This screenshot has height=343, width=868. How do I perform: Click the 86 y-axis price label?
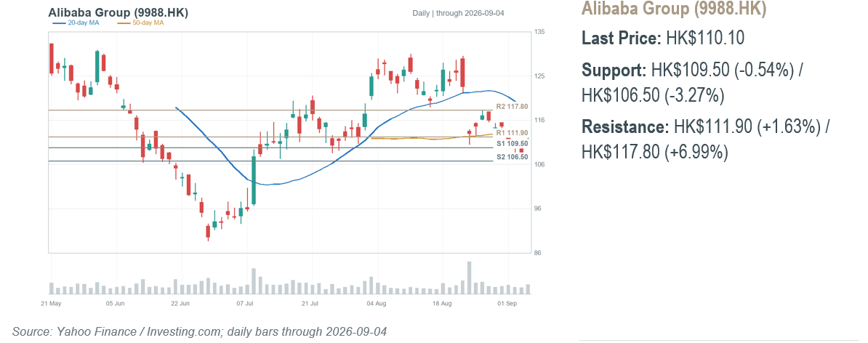click(x=537, y=253)
